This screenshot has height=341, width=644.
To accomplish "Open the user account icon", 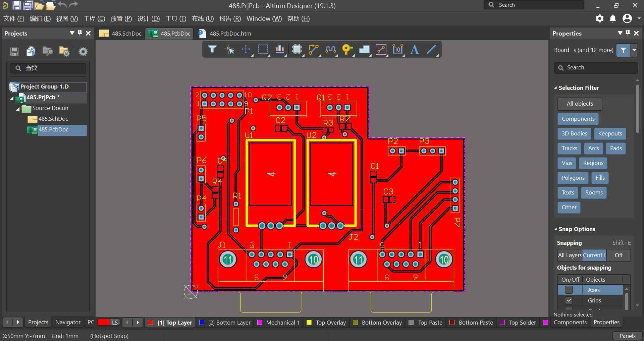I will pyautogui.click(x=627, y=19).
